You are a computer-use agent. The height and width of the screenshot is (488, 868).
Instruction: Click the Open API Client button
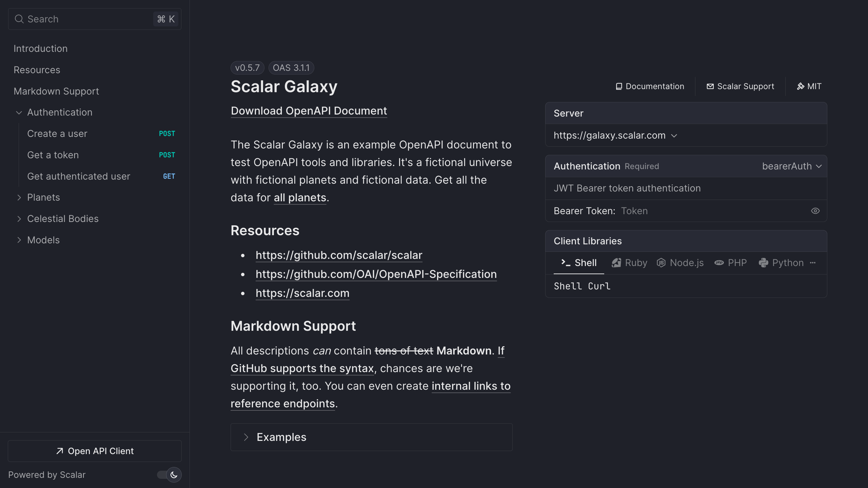(x=95, y=451)
